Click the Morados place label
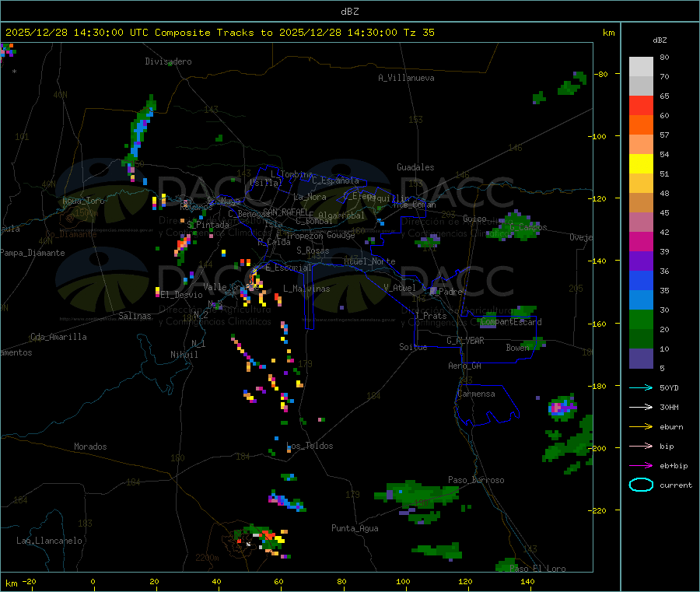Image resolution: width=700 pixels, height=592 pixels. [90, 447]
